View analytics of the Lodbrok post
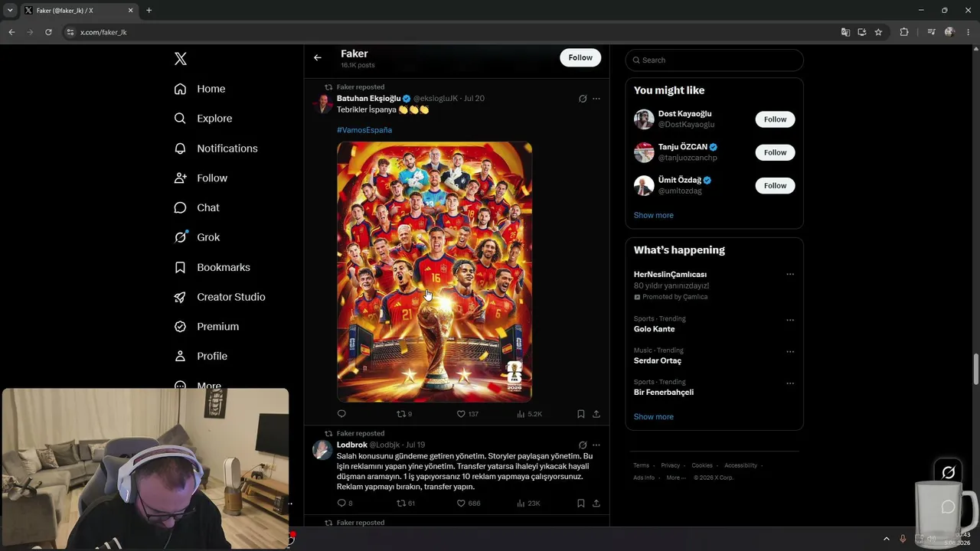 pyautogui.click(x=528, y=504)
